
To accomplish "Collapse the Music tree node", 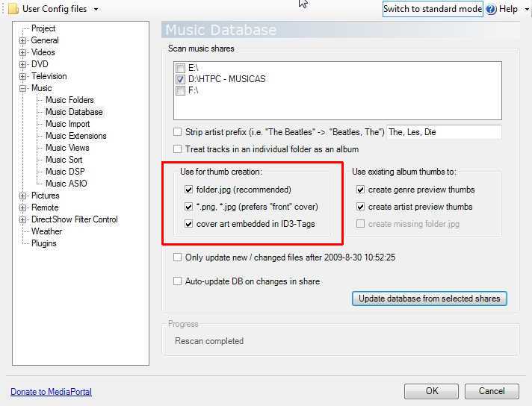I will point(23,88).
